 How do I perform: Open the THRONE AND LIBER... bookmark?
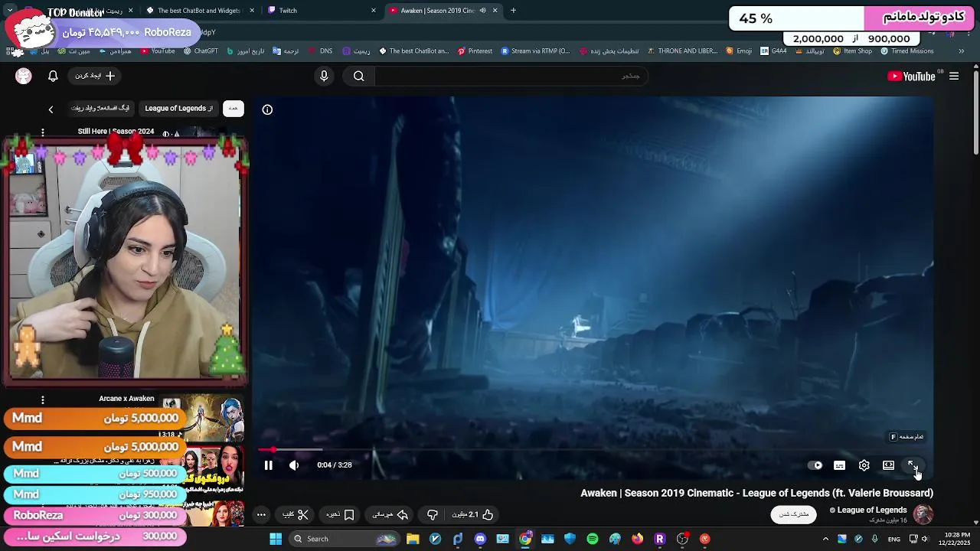682,51
